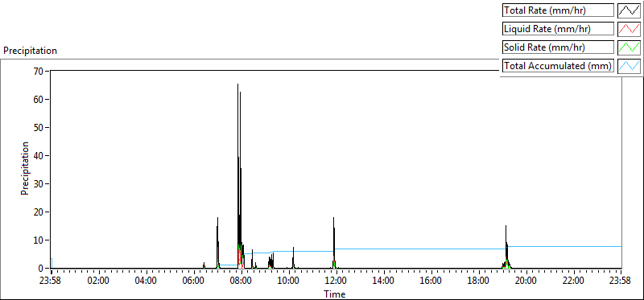This screenshot has width=644, height=300.
Task: Click the 30 value on the Y axis
Action: coord(39,184)
